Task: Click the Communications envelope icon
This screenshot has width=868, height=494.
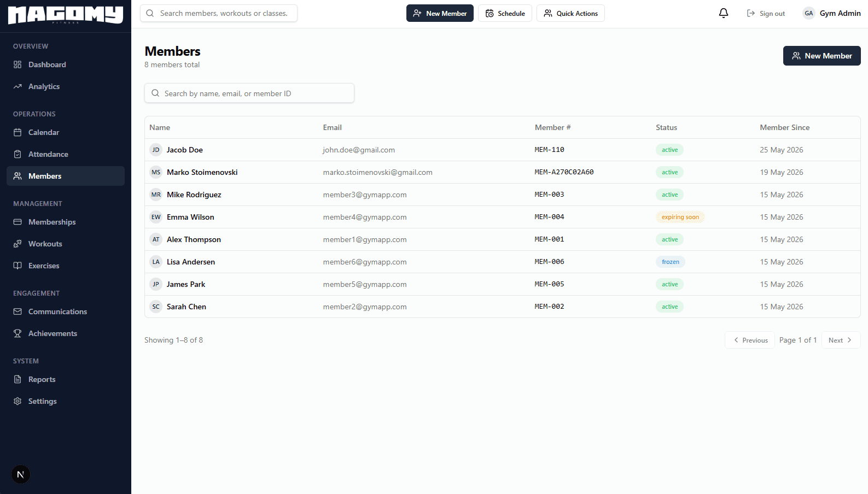Action: (18, 311)
